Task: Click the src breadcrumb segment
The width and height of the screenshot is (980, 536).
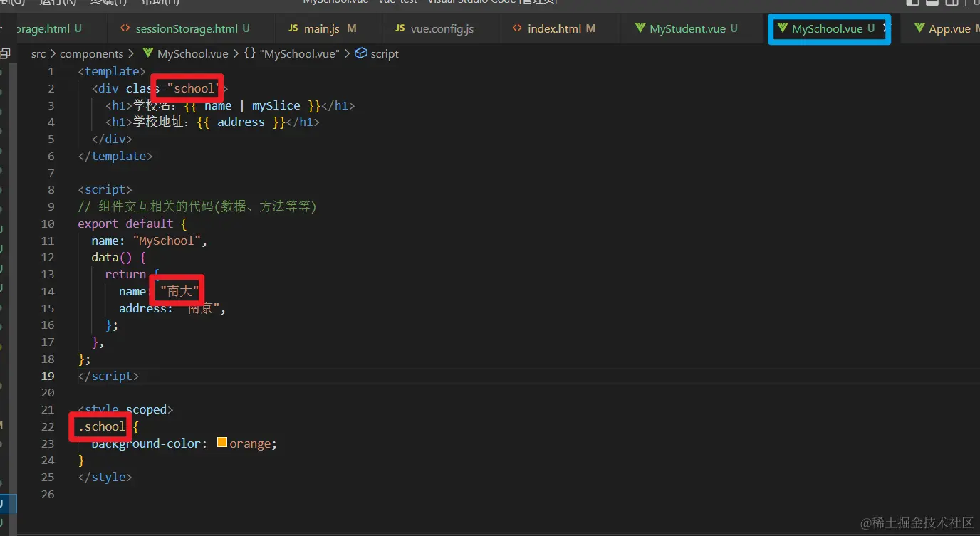Action: 38,53
